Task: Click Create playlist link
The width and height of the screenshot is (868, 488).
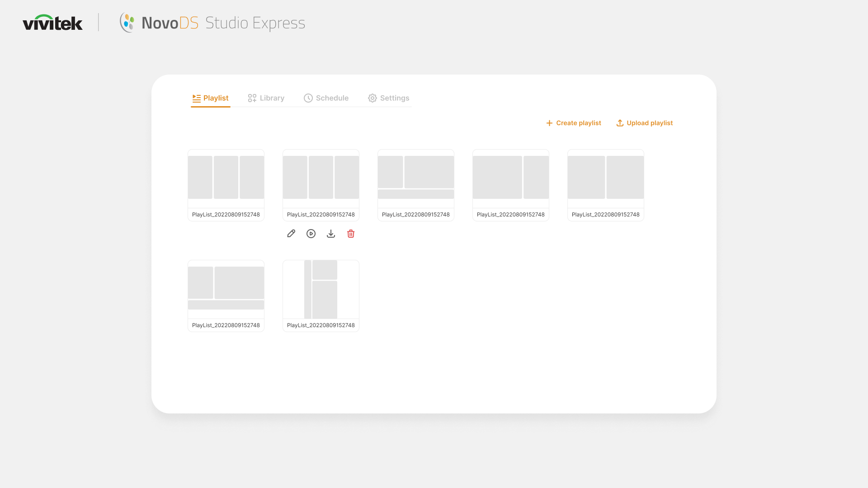Action: coord(578,123)
